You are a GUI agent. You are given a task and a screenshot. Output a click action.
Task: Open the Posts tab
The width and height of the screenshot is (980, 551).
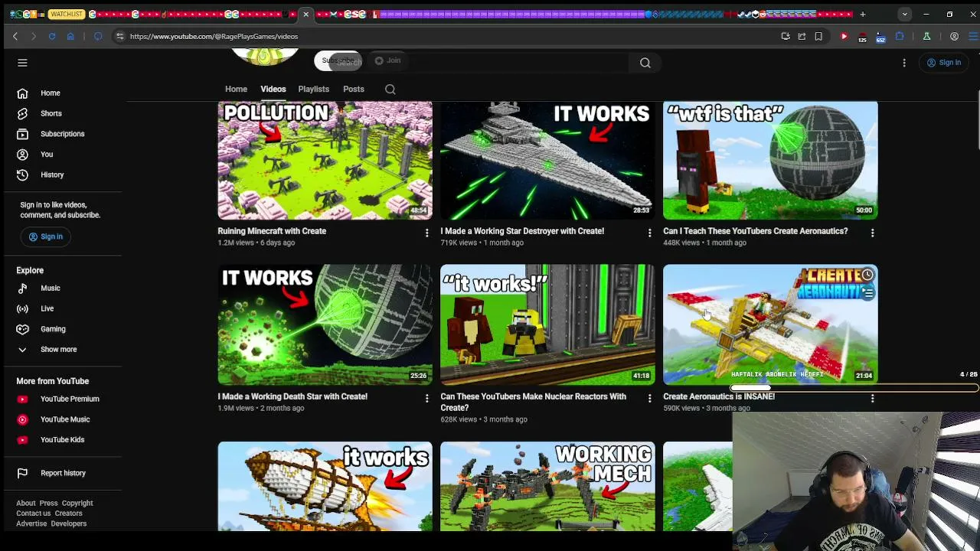click(353, 89)
